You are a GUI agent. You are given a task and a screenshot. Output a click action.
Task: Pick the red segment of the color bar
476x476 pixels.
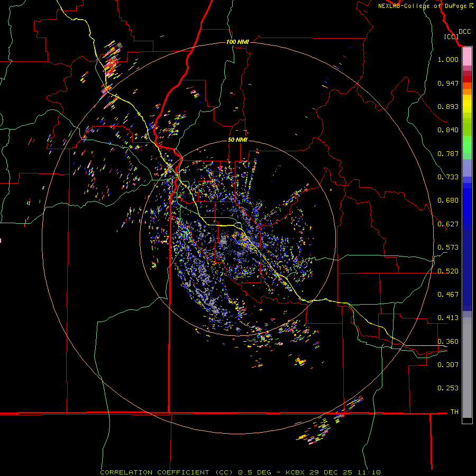467,79
